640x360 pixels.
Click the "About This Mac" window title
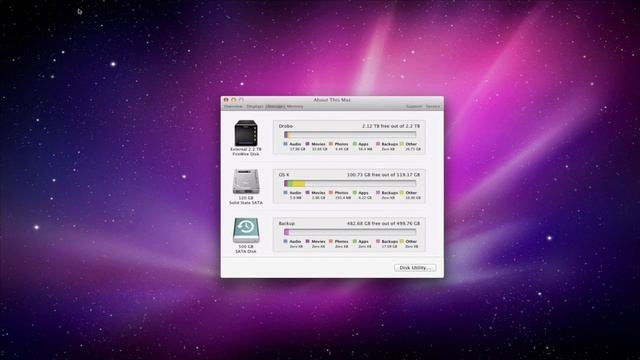[x=332, y=100]
